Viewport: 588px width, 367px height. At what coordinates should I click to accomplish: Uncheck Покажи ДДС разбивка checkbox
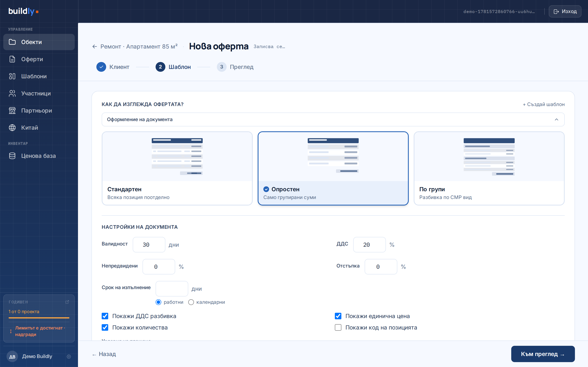[105, 316]
